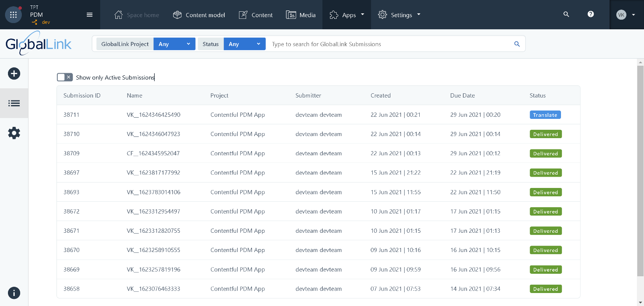Image resolution: width=644 pixels, height=306 pixels.
Task: Open the VK user account menu
Action: point(626,15)
